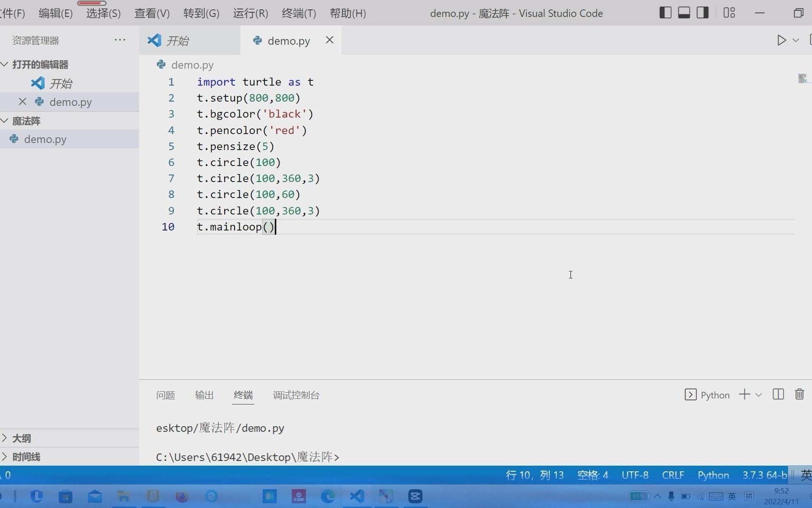This screenshot has height=508, width=812.
Task: Open Visual Studio Code from the taskbar
Action: [357, 496]
